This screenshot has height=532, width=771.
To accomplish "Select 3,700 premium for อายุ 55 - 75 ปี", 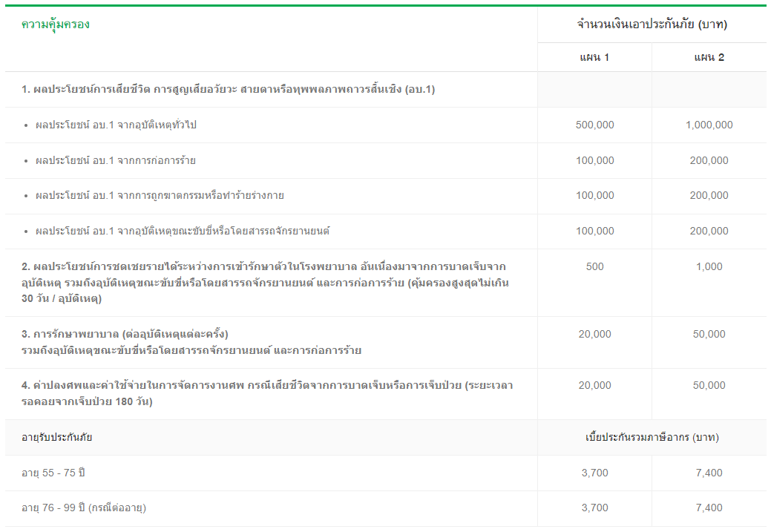I will coord(594,473).
